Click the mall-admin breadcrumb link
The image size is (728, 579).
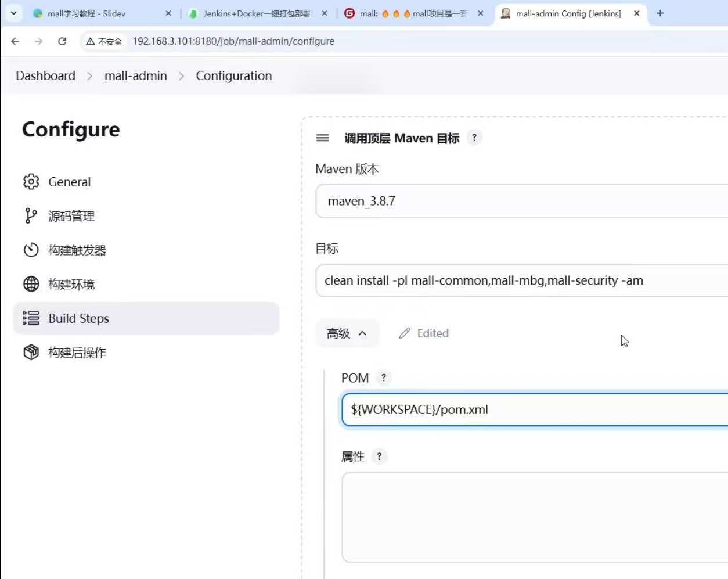tap(135, 75)
